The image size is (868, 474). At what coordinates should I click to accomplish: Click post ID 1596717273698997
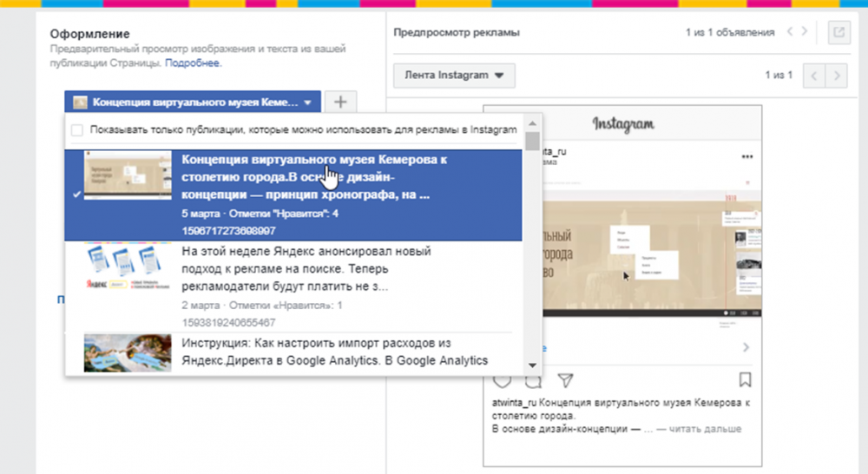click(x=228, y=231)
